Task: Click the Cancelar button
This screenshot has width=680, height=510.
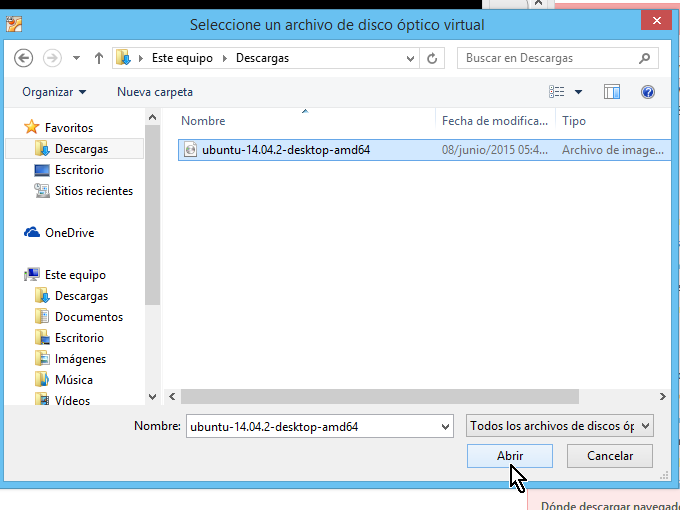Action: (x=609, y=456)
